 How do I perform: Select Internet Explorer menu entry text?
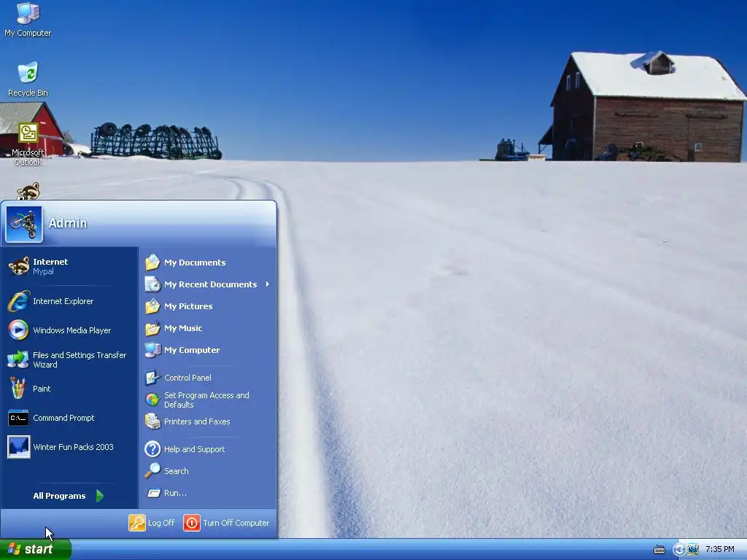(x=63, y=301)
